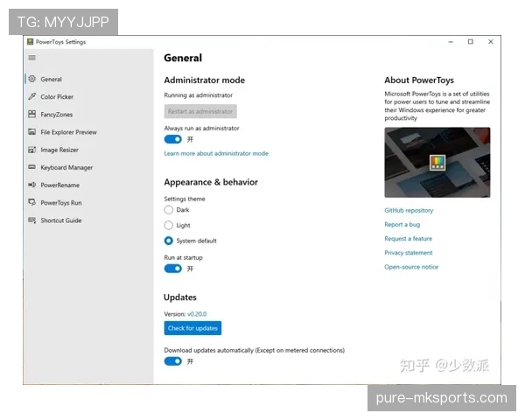
Task: Open the Open-source notice link
Action: coord(411,267)
